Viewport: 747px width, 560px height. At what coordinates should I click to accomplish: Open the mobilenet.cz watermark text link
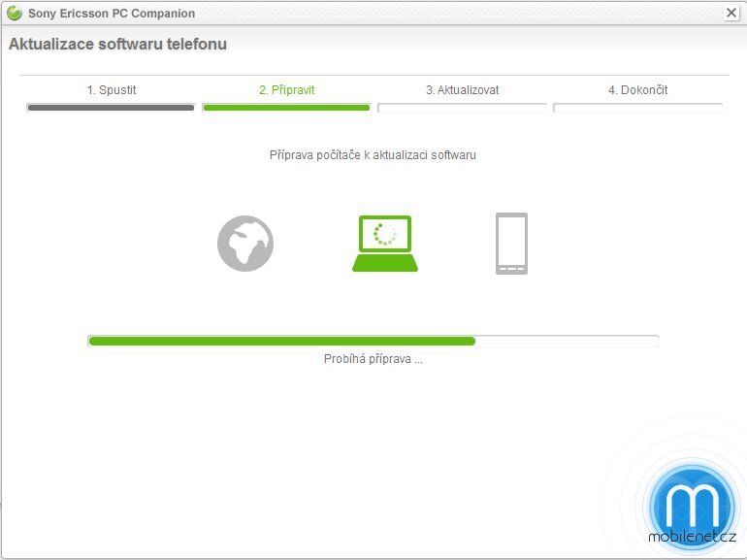point(690,537)
